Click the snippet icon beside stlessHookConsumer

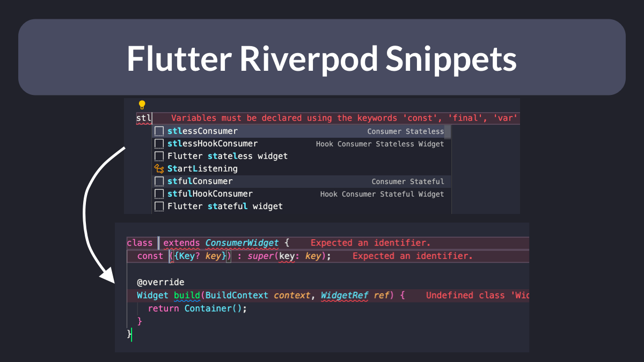pyautogui.click(x=159, y=144)
